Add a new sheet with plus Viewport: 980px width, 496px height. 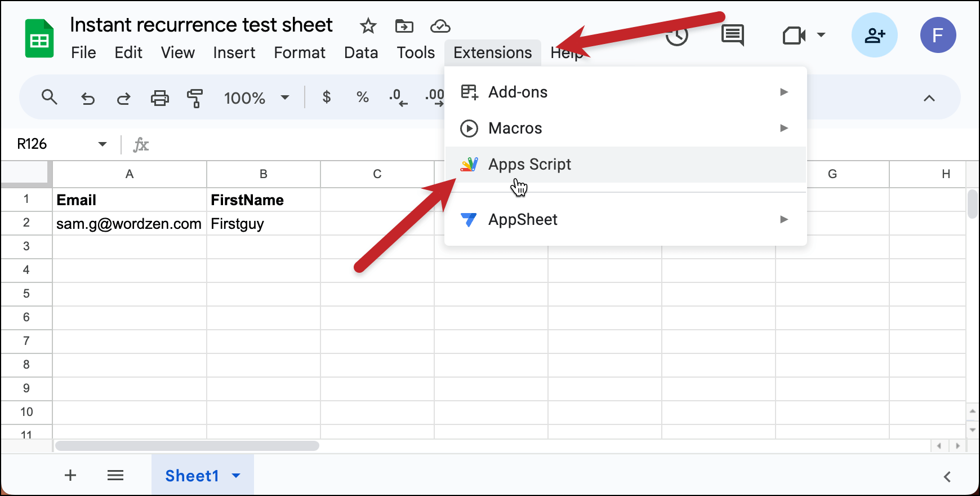70,475
